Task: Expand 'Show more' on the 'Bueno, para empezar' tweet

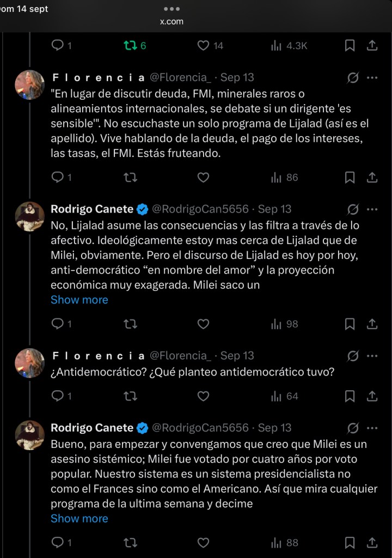Action: [x=79, y=518]
